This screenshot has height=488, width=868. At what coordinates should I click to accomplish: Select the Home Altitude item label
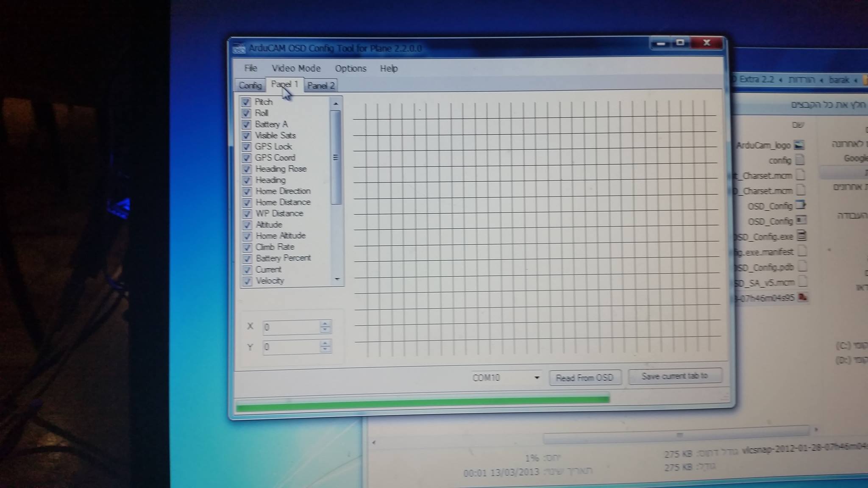(281, 236)
